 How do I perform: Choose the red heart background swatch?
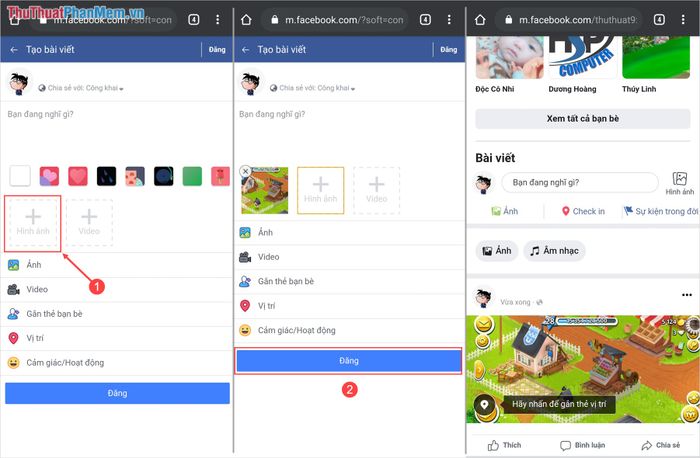point(78,177)
